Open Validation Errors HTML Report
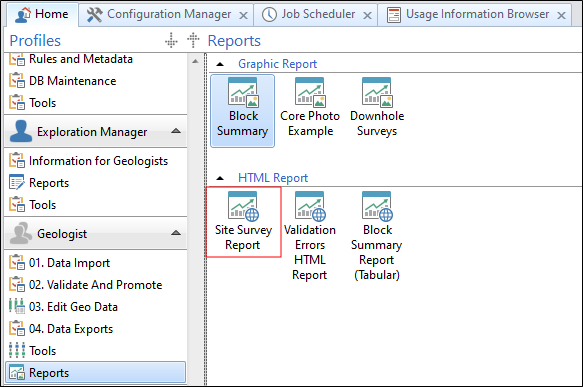Viewport: 583px width, 387px height. pyautogui.click(x=310, y=236)
